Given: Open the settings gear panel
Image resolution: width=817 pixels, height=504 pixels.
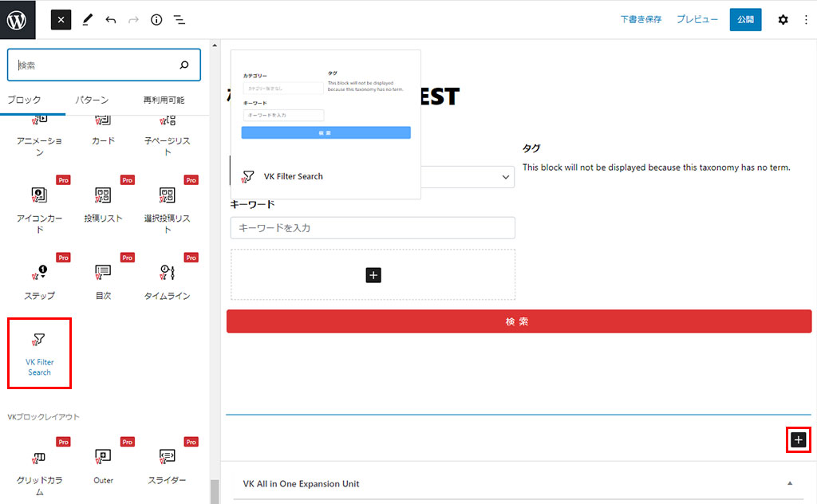Looking at the screenshot, I should click(x=783, y=20).
